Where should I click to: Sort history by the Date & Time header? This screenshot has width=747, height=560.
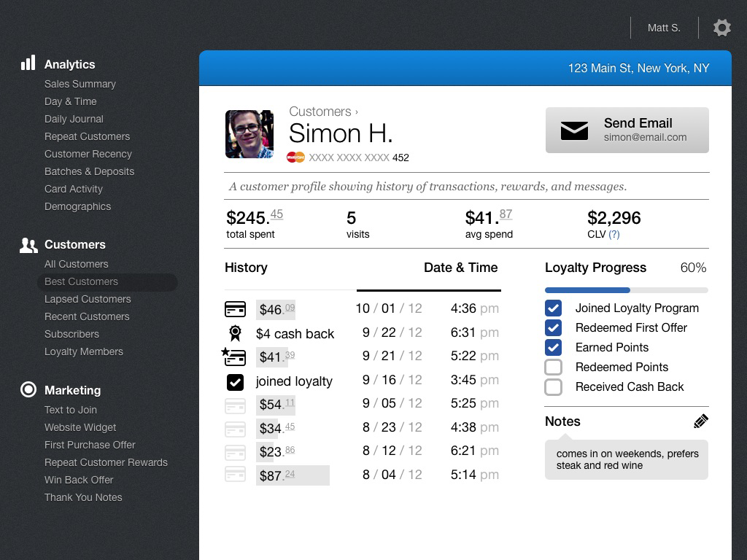(x=461, y=268)
